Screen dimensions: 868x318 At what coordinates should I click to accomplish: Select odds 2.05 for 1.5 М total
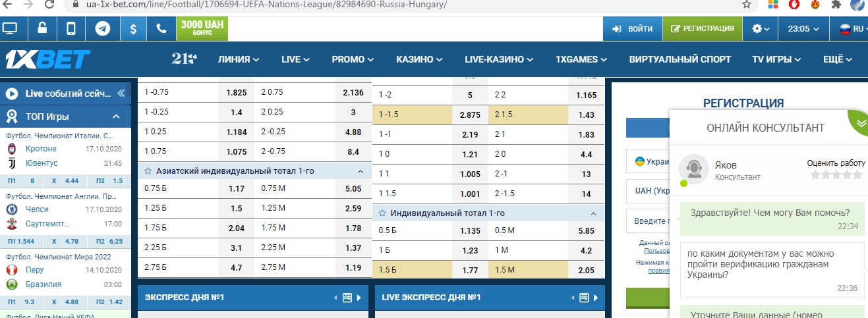[586, 269]
